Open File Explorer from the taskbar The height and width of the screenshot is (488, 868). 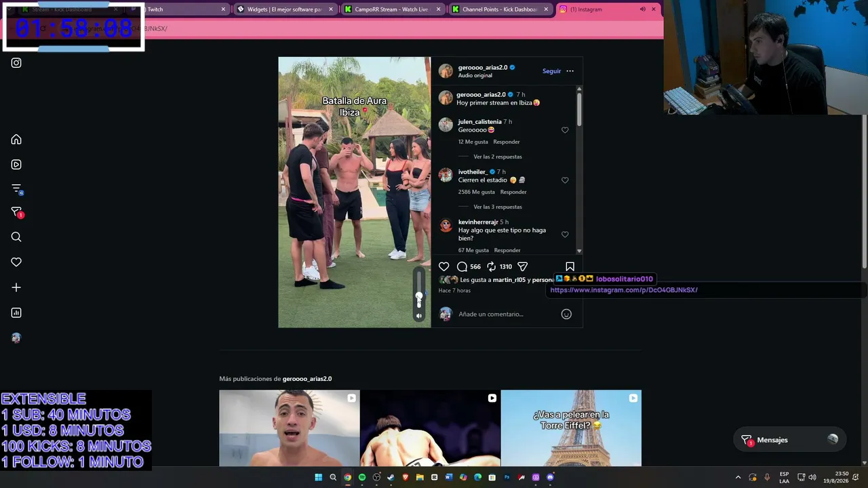[420, 477]
